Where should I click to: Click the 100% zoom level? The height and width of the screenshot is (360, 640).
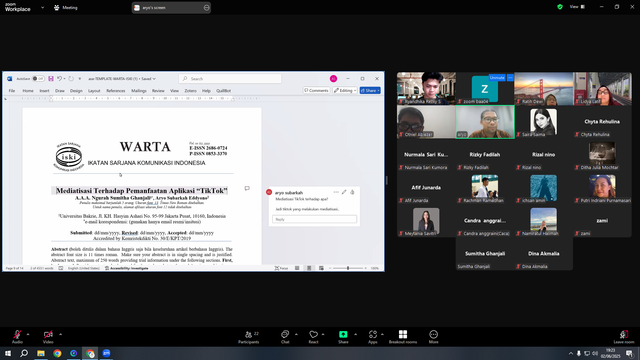(x=375, y=268)
